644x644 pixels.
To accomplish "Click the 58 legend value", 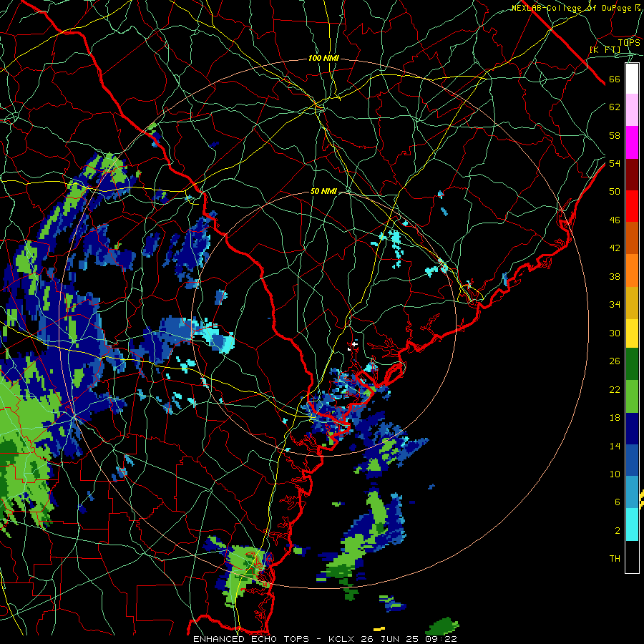I will pyautogui.click(x=615, y=135).
